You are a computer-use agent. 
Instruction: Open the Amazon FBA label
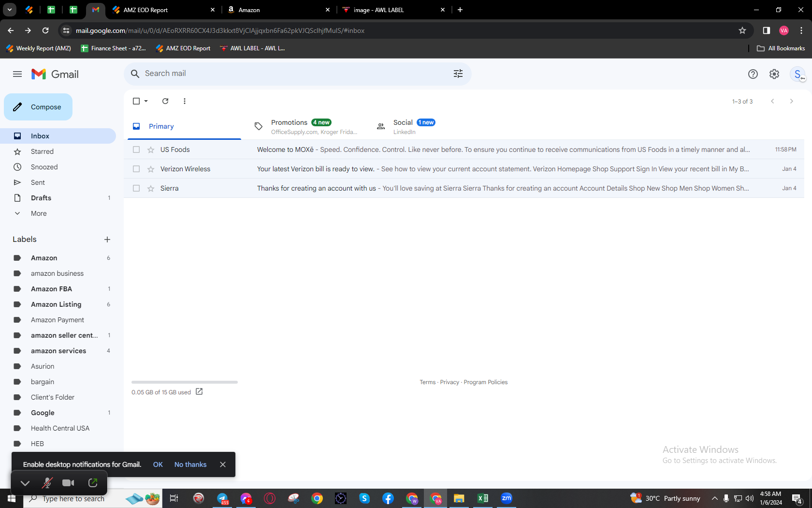(58, 289)
